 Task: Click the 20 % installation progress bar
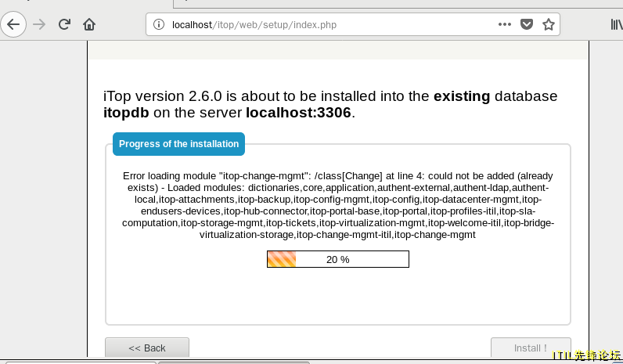point(338,259)
